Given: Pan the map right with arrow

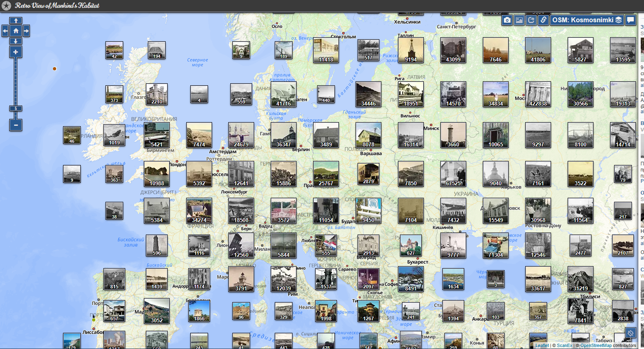Looking at the screenshot, I should click(26, 31).
